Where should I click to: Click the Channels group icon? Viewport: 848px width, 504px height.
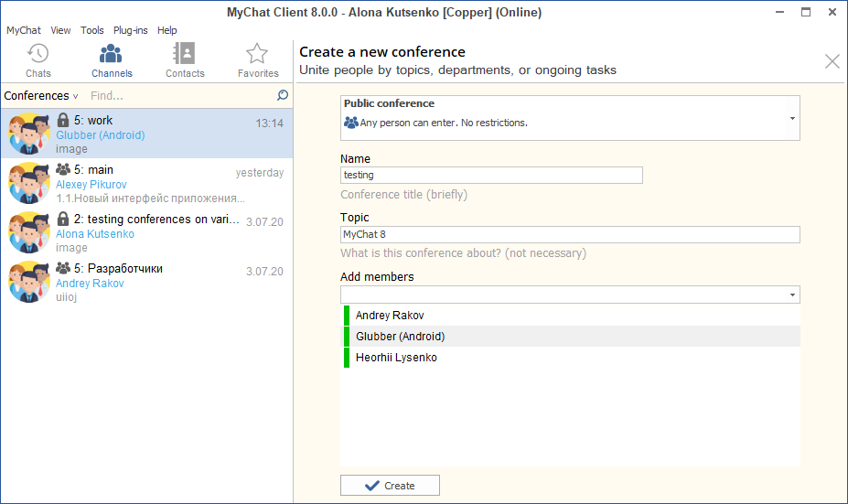coord(111,54)
